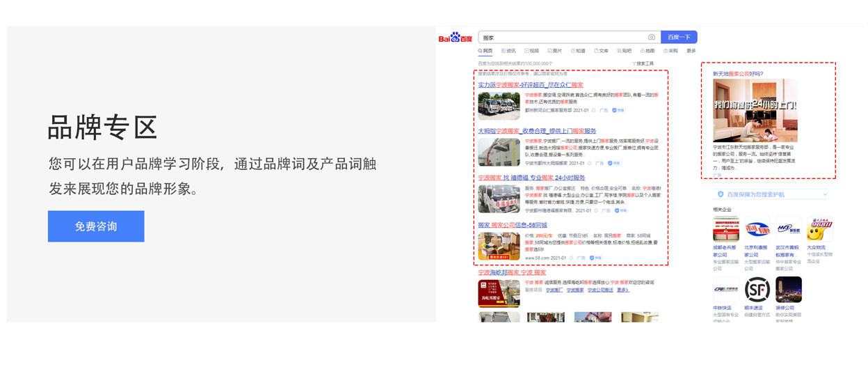The image size is (868, 367).
Task: Click the camera image-search icon
Action: 652,38
